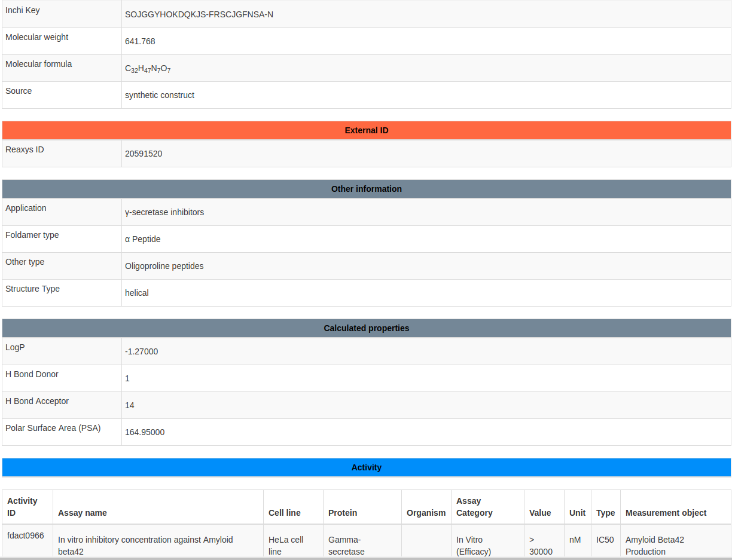Sort by the Assay name column header
This screenshot has height=560, width=732.
tap(83, 513)
